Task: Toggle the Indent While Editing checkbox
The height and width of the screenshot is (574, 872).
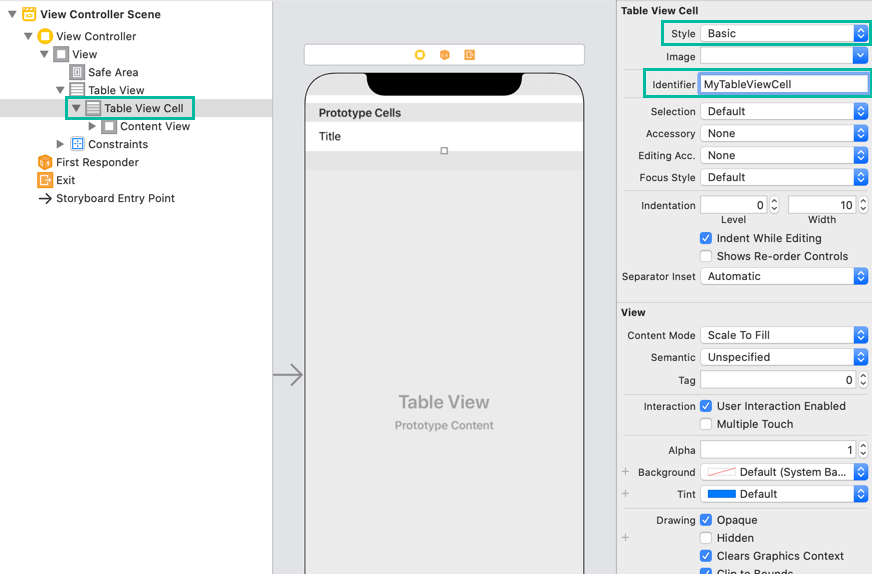Action: [706, 238]
